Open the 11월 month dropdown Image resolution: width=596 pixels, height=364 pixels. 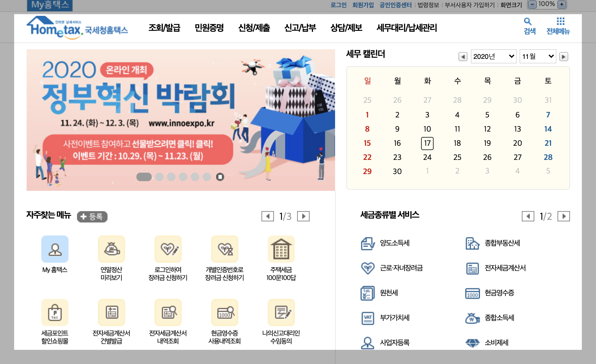[537, 57]
